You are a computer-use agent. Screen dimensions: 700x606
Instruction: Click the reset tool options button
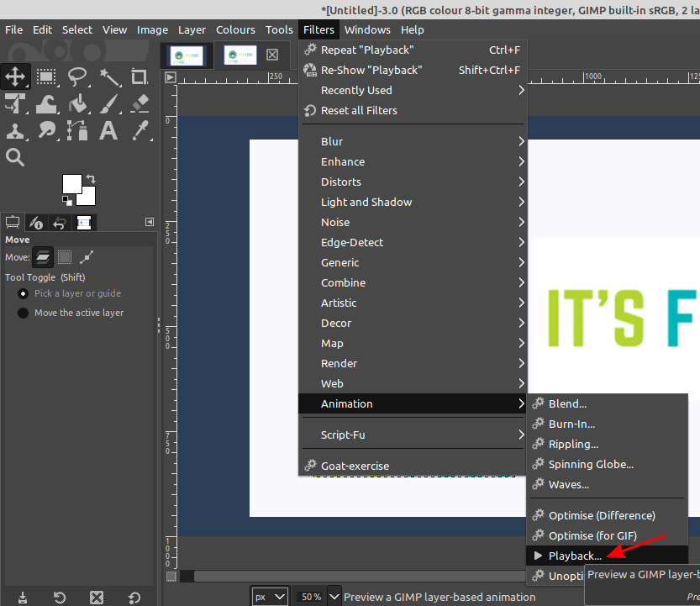[134, 597]
